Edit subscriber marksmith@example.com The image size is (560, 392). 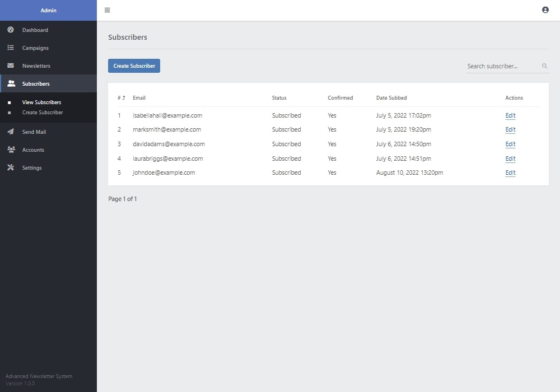510,129
